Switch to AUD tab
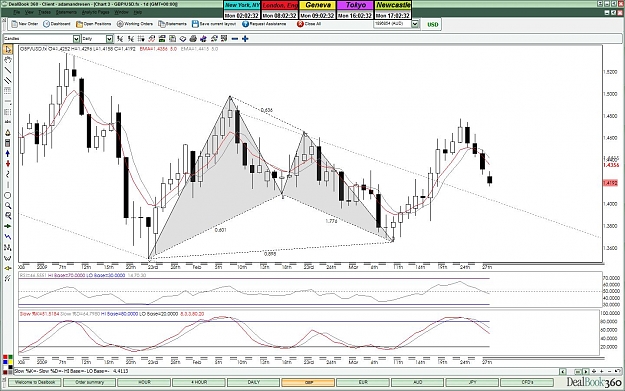 417,382
